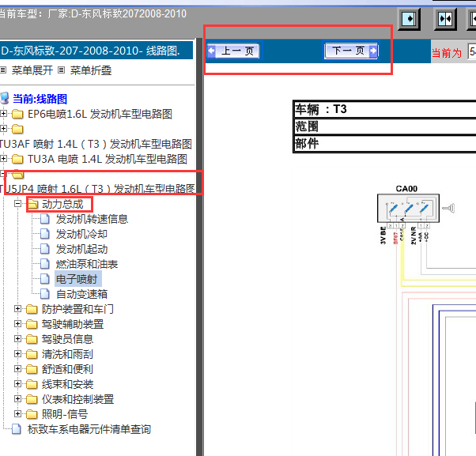The height and width of the screenshot is (456, 476).
Task: Select the 线束和安装 folder
Action: [x=67, y=384]
